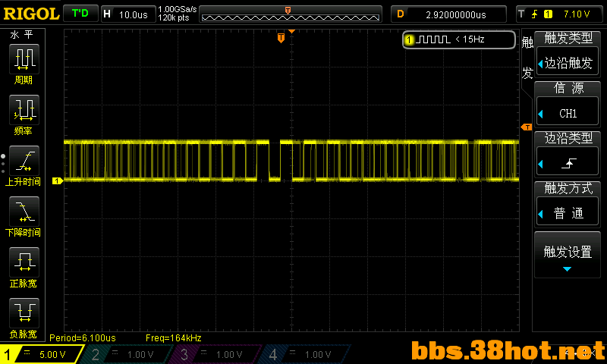This screenshot has width=607, height=364.
Task: Click the orange trigger position marker T
Action: coord(281,38)
